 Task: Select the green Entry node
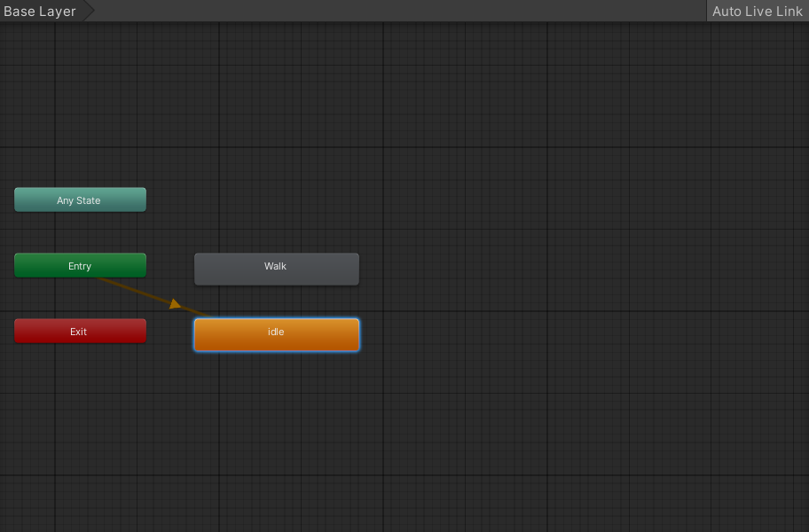[x=80, y=265]
